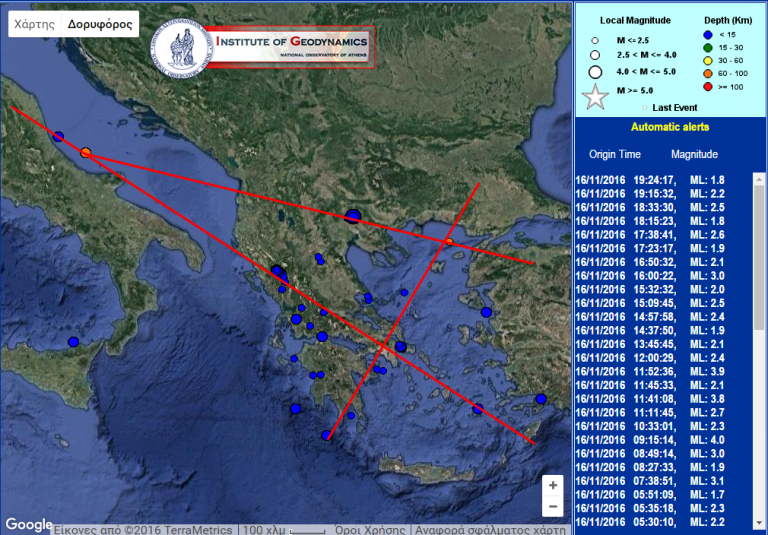Select the 19:24:17 ML 1.8 alert
Image resolution: width=768 pixels, height=535 pixels.
(649, 180)
